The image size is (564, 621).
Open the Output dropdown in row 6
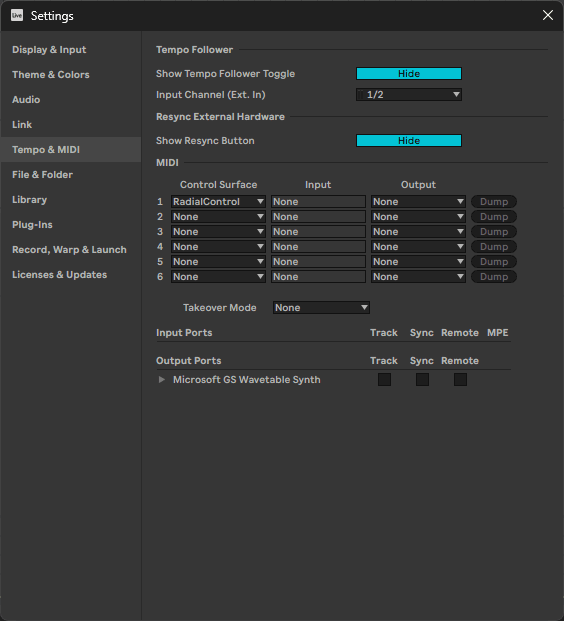pos(418,277)
